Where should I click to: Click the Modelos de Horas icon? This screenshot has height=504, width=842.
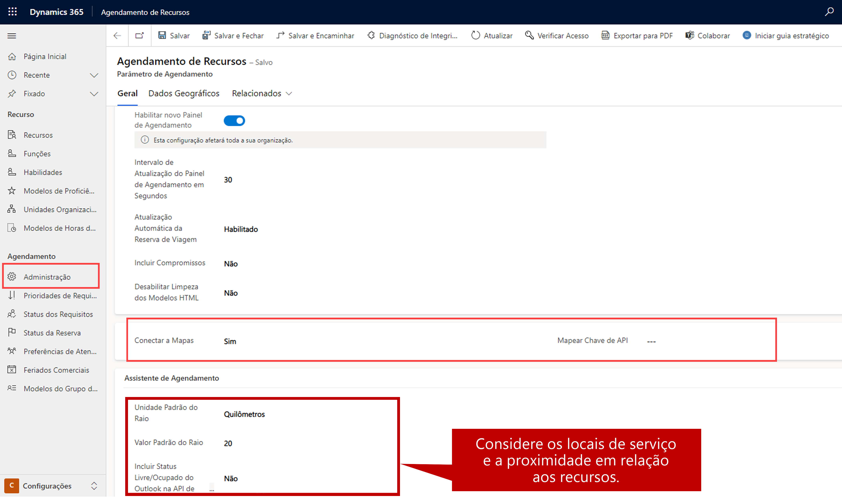tap(12, 228)
